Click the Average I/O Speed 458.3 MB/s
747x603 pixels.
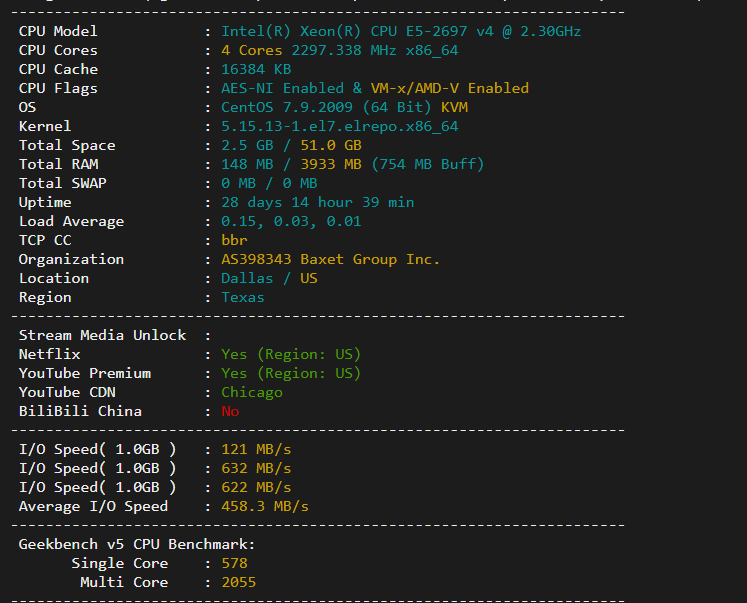(x=264, y=506)
